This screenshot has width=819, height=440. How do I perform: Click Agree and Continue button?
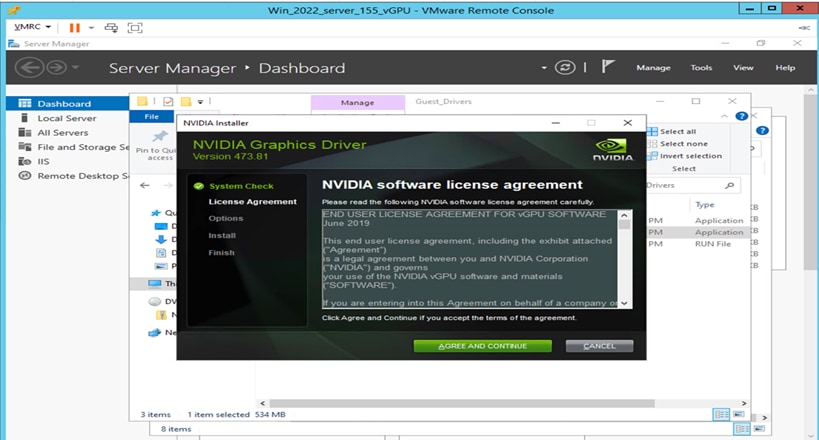click(482, 346)
